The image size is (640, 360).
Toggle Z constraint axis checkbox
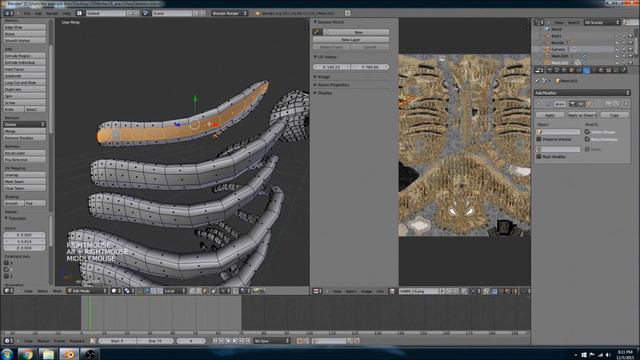[6, 276]
